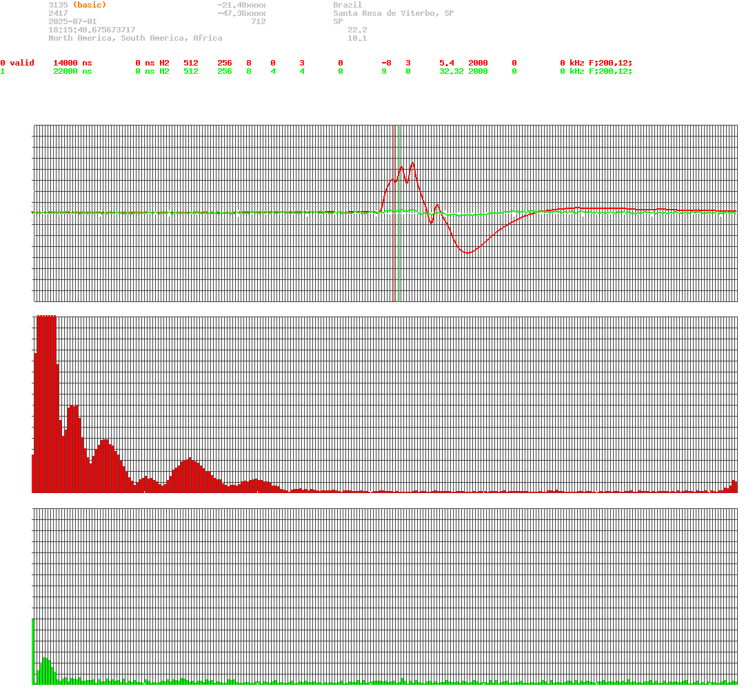Select 2000 in the green channel row
Viewport: 755px width, 700px height.
point(478,71)
